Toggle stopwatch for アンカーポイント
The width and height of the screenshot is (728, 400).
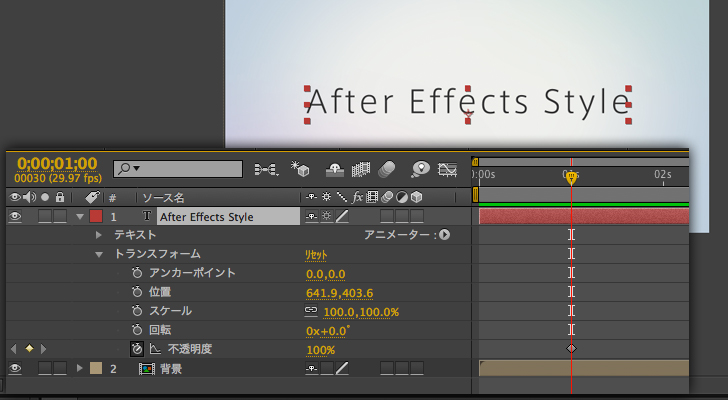(136, 273)
